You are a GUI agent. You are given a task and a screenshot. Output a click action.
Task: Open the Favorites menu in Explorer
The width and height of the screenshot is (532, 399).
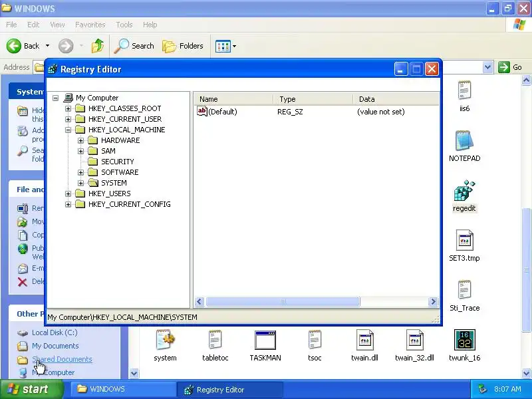pos(90,25)
